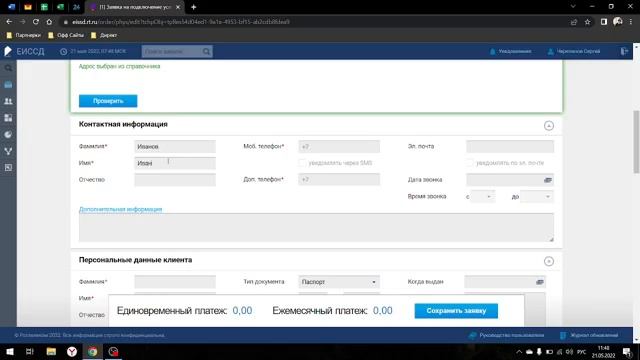The height and width of the screenshot is (360, 640).
Task: Switch to the pinned tab labeled 24
Action: pyautogui.click(x=76, y=7)
